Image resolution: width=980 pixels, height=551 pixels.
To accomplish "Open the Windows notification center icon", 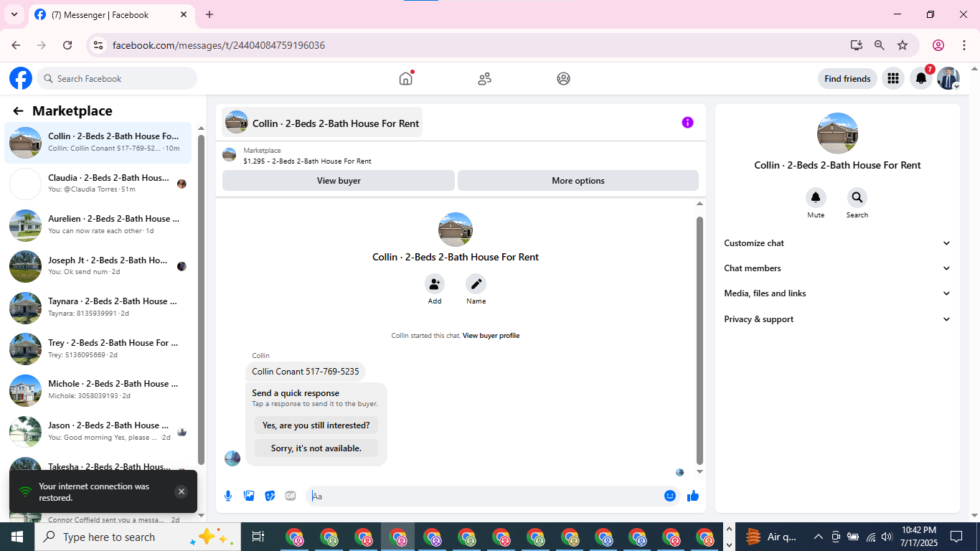I will coord(956,537).
